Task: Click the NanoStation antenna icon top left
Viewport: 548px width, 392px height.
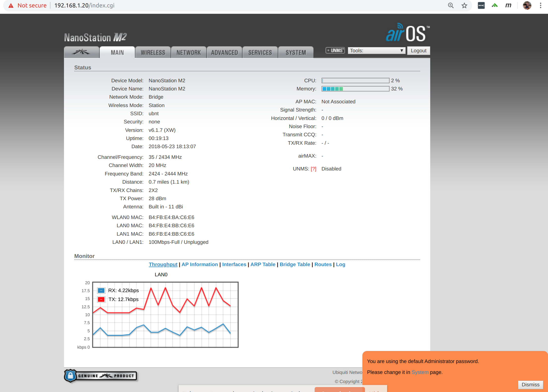Action: (82, 52)
